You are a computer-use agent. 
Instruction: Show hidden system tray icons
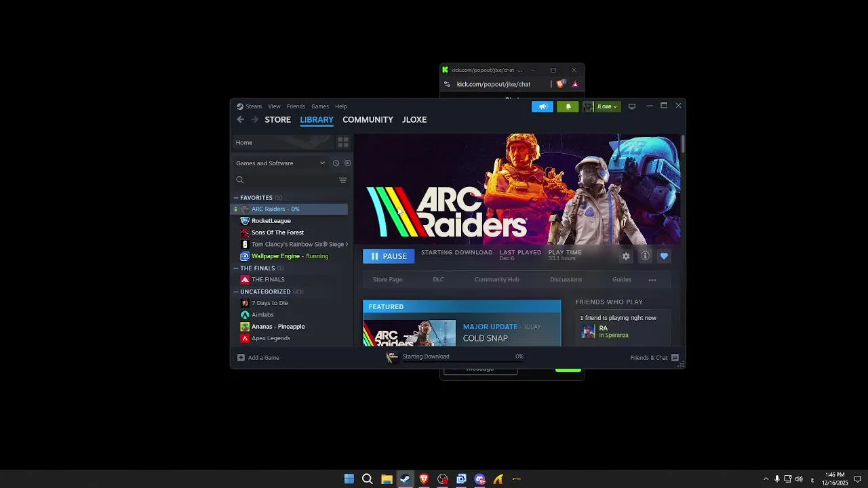766,479
